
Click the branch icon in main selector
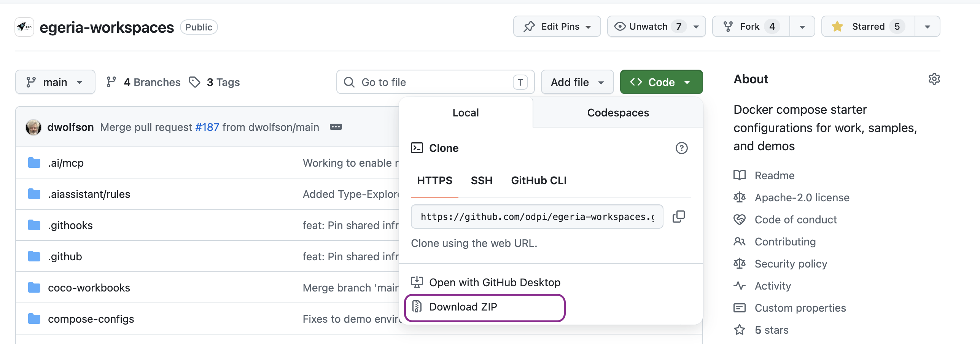pyautogui.click(x=31, y=82)
